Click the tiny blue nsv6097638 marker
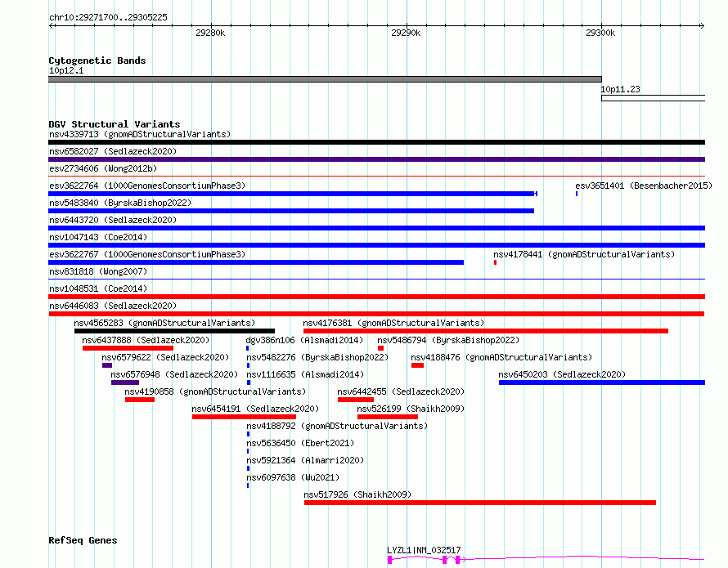 click(248, 485)
